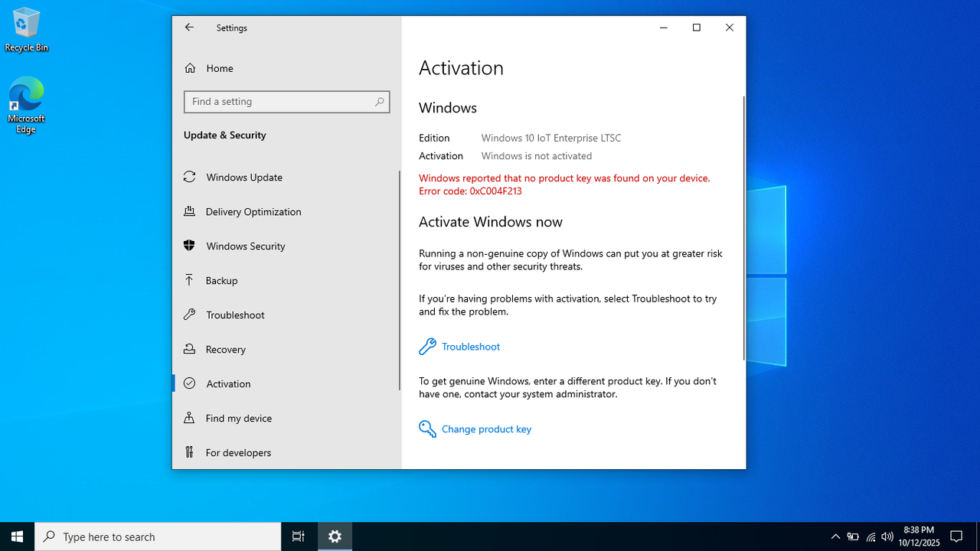Minimize the Settings window

pyautogui.click(x=664, y=28)
